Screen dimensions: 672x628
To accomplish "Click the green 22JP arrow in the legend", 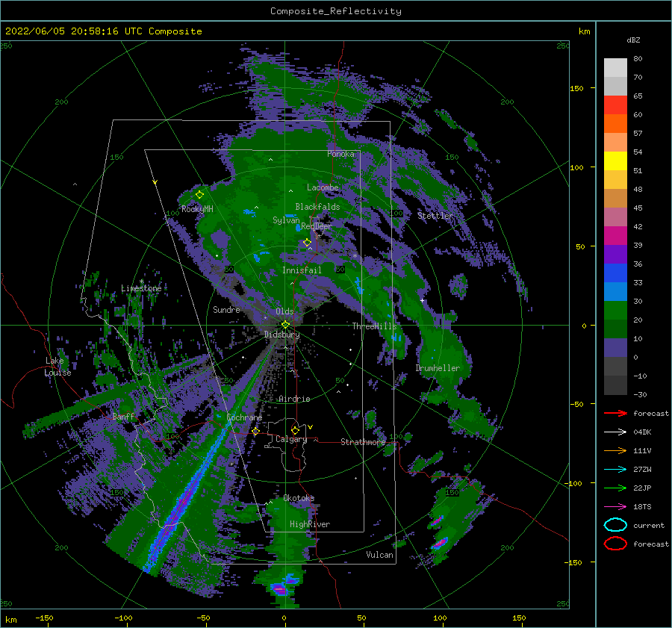I will click(615, 488).
